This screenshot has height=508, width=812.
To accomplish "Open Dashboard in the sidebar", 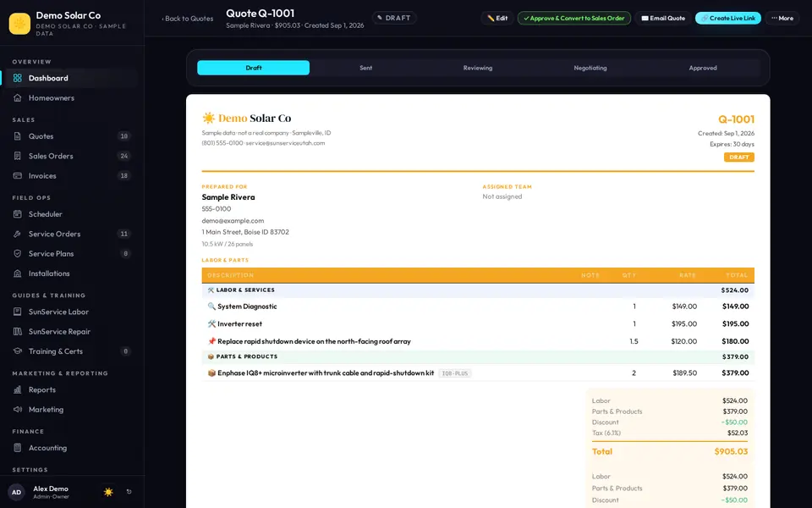I will pos(71,78).
